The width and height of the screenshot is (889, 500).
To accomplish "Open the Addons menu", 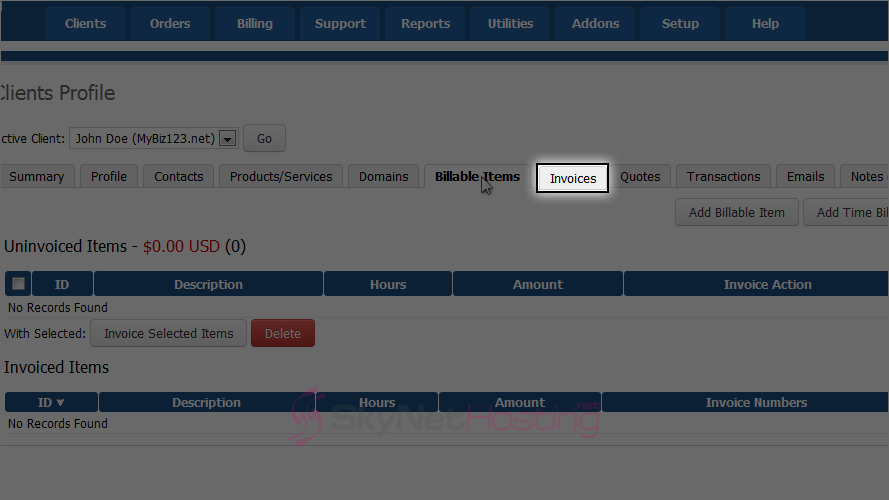I will tap(595, 24).
